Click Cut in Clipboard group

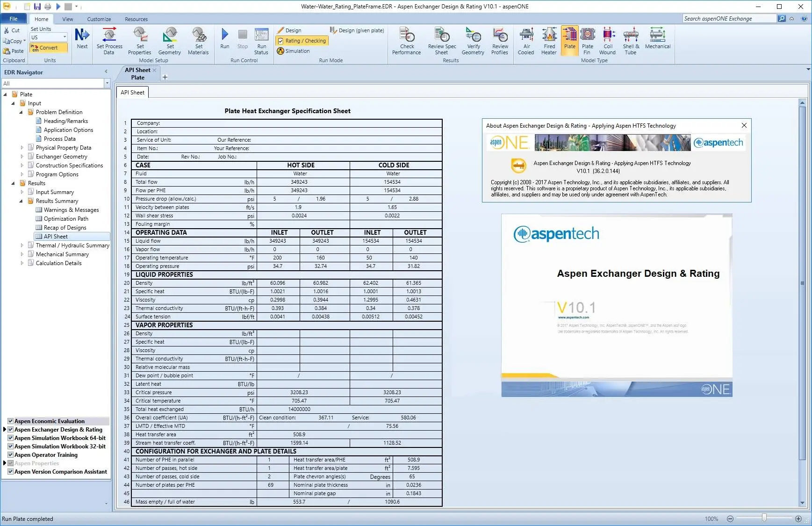click(x=12, y=30)
